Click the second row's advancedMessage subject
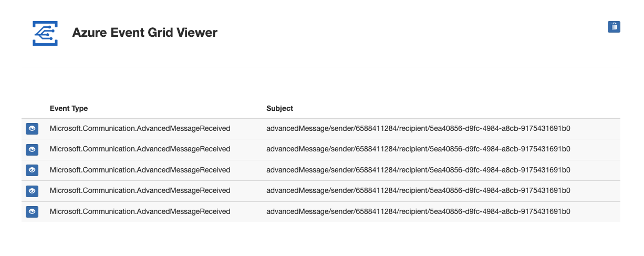 point(418,149)
